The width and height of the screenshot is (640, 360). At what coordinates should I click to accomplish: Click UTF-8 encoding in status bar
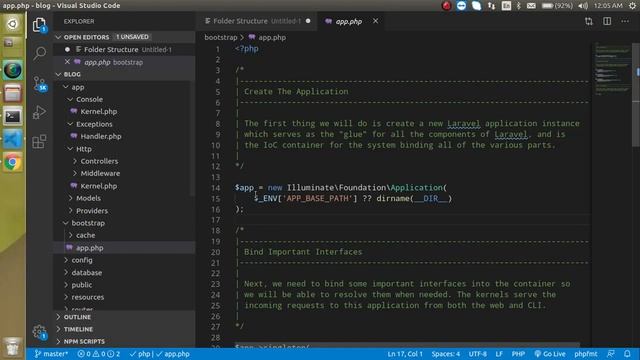click(478, 354)
